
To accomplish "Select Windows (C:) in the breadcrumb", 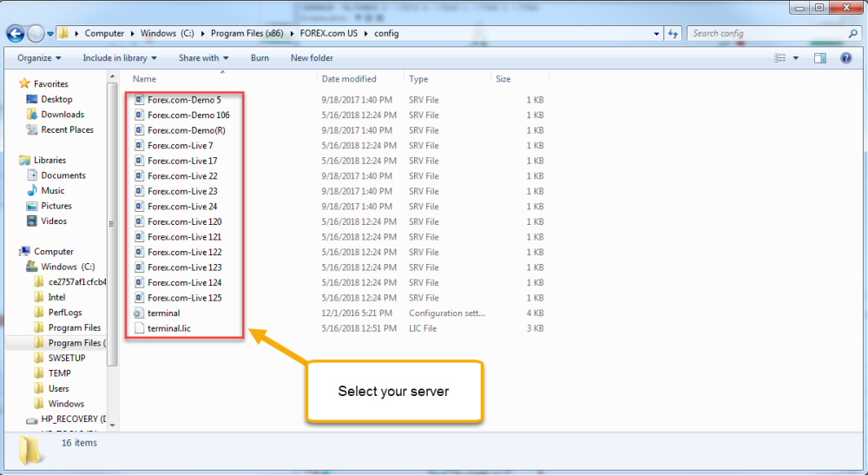I will pyautogui.click(x=168, y=34).
